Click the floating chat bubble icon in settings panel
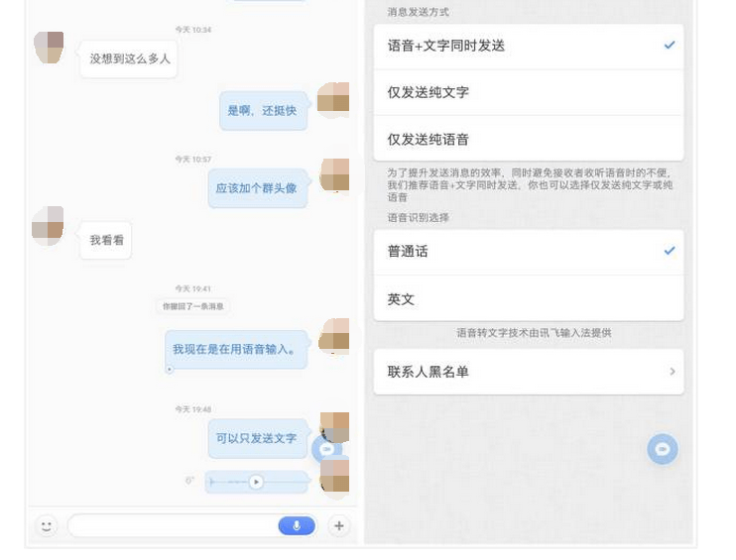736x560 pixels. tap(663, 449)
